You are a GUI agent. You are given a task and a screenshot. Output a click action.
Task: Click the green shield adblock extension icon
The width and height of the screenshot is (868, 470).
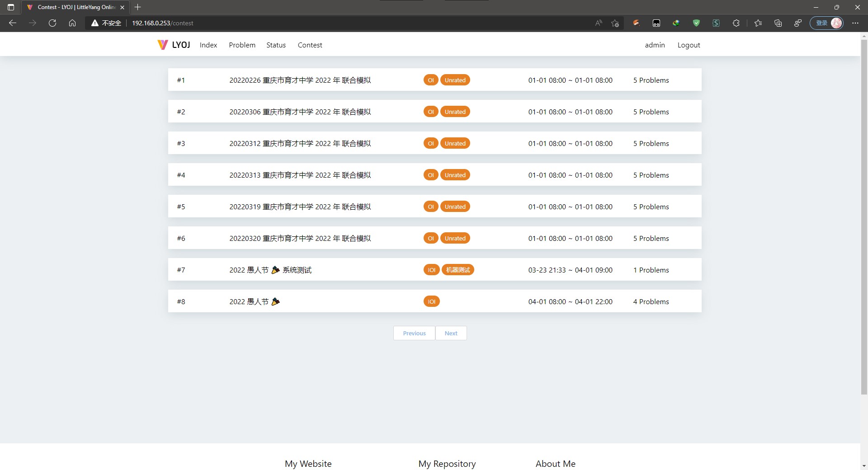coord(696,23)
